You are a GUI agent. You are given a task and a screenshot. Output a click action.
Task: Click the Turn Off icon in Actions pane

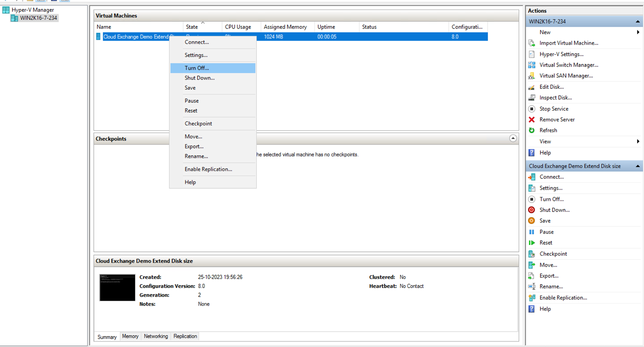coord(532,199)
